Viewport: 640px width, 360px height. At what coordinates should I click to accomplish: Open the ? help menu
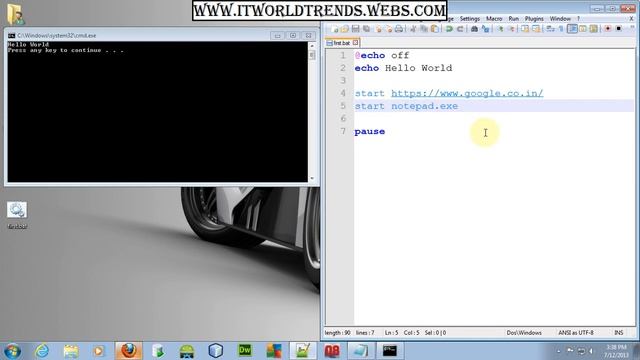point(578,19)
